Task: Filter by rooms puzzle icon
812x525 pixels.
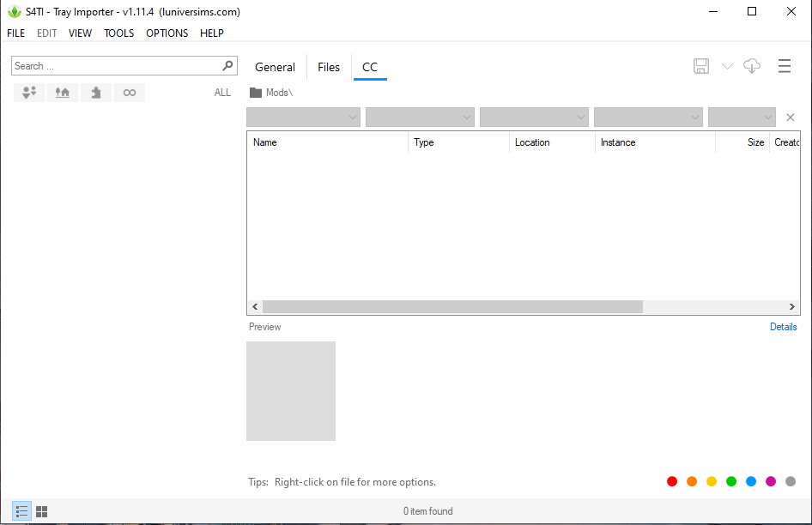Action: [x=96, y=93]
